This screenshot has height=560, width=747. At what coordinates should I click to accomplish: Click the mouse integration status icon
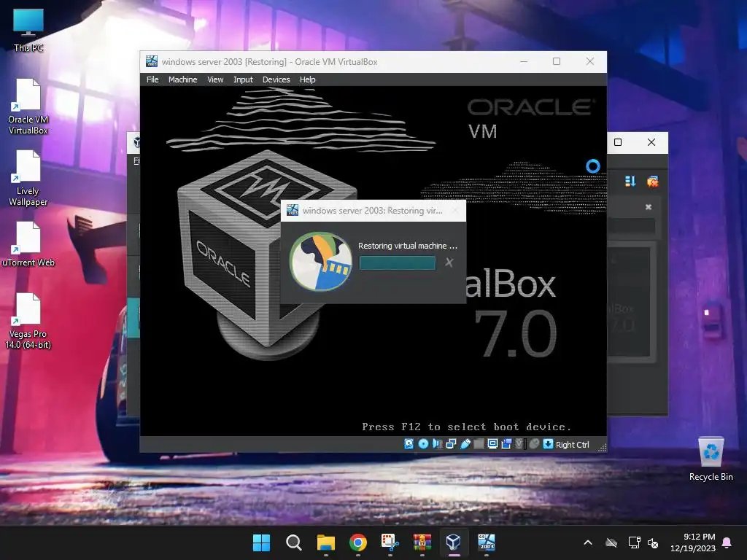(x=534, y=444)
